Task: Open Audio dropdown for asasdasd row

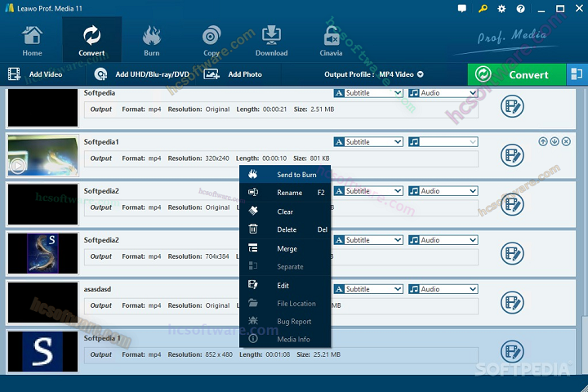Action: pyautogui.click(x=443, y=289)
